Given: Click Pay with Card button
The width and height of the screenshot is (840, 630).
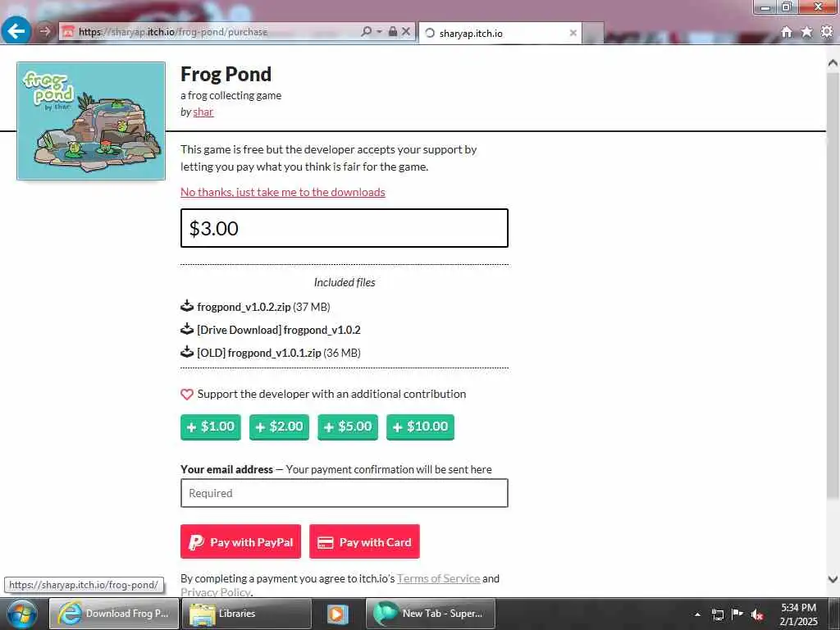Looking at the screenshot, I should (364, 541).
